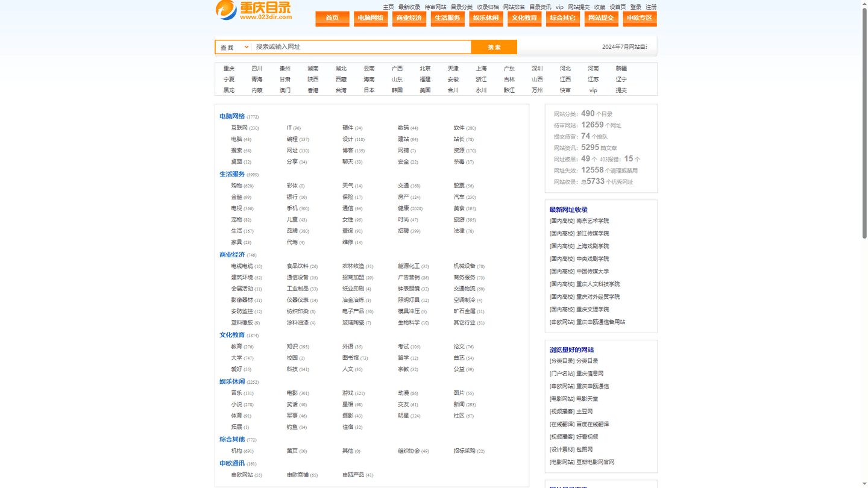
Task: Open the 招聘 subcategory
Action: pos(403,231)
